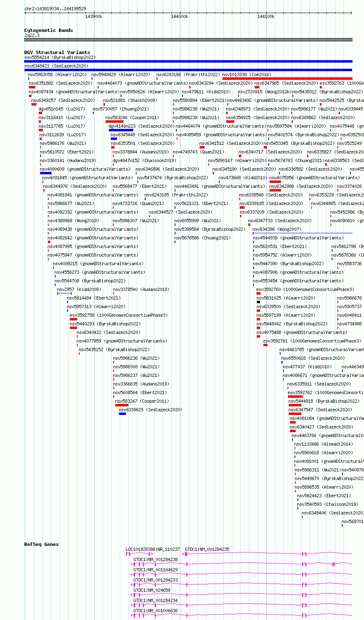364x620 pixels.
Task: Open nsv5949429 (Almarri2020) variant
Action: point(121,74)
